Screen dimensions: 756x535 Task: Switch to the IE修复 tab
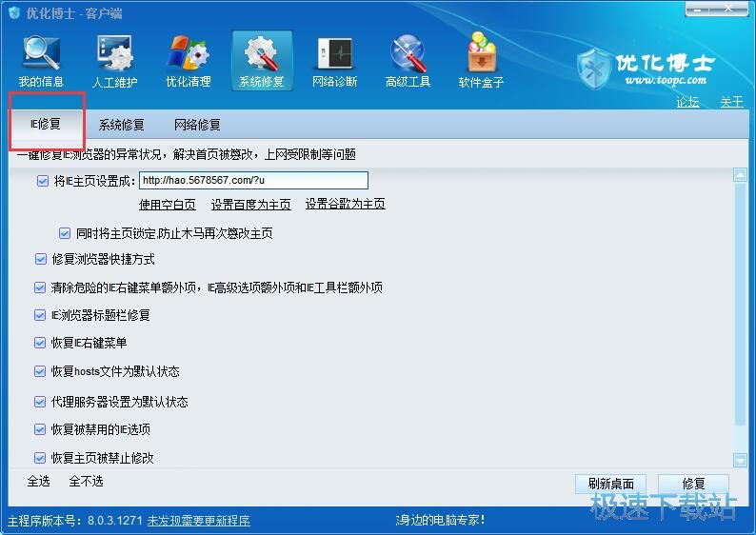[x=46, y=124]
